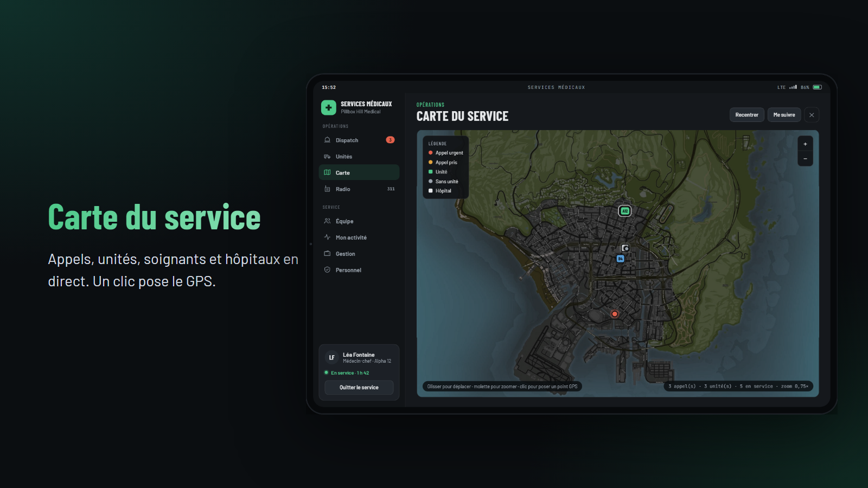Click the Radio frequency 311 label

[391, 189]
